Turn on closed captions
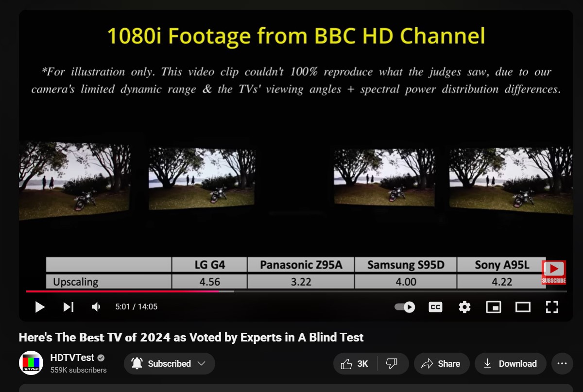583x392 pixels. 435,307
